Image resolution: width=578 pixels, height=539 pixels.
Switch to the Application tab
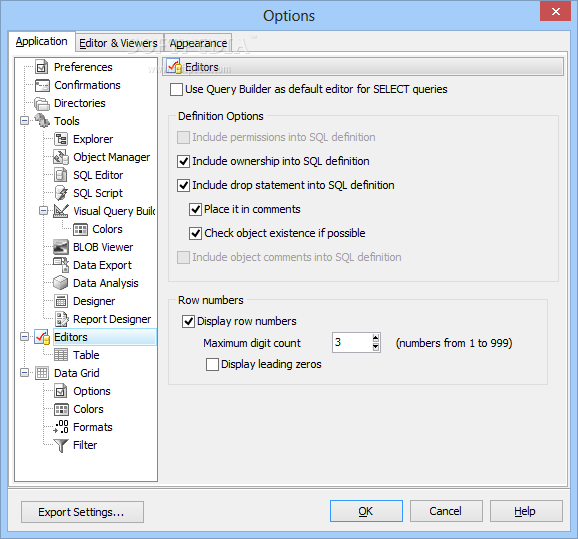42,41
